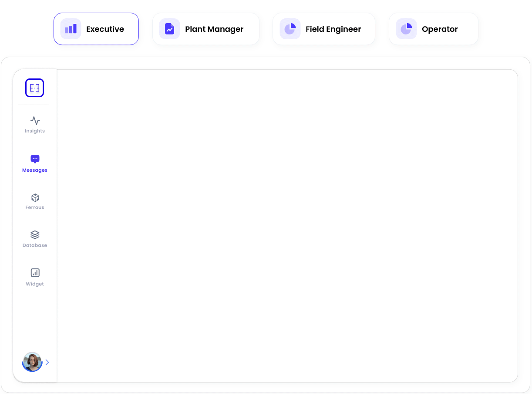The image size is (532, 394).
Task: Select the Executive persona card
Action: (x=96, y=29)
